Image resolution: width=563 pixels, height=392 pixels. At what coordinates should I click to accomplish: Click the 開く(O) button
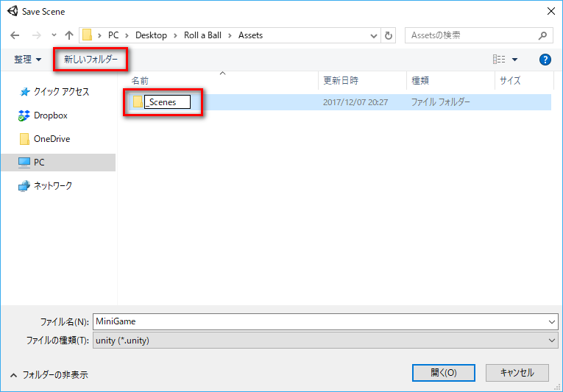point(444,373)
